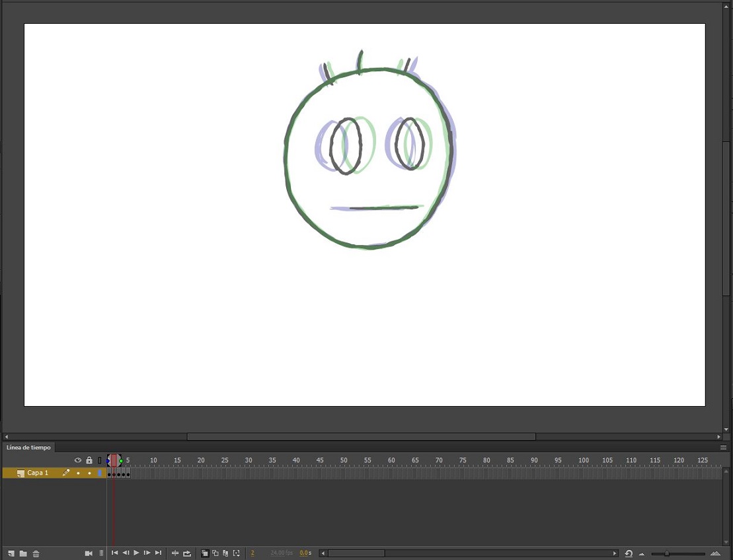
Task: Jump to the last frame
Action: pyautogui.click(x=158, y=553)
